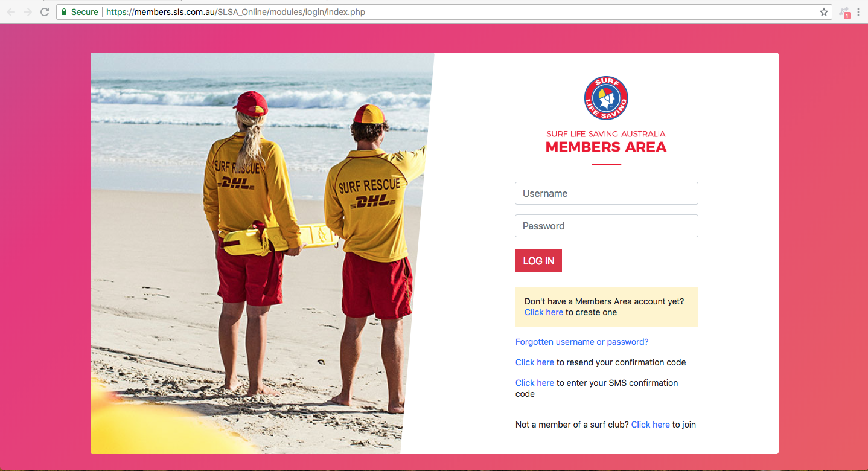868x471 pixels.
Task: Choose 'Click here' to enter SMS confirmation code
Action: pos(534,383)
